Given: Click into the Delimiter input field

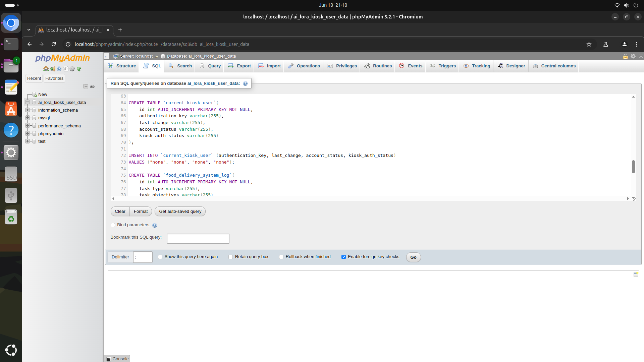Looking at the screenshot, I should tap(143, 257).
